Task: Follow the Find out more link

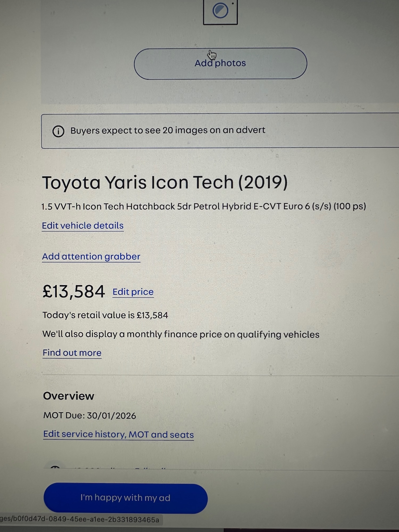Action: 72,353
